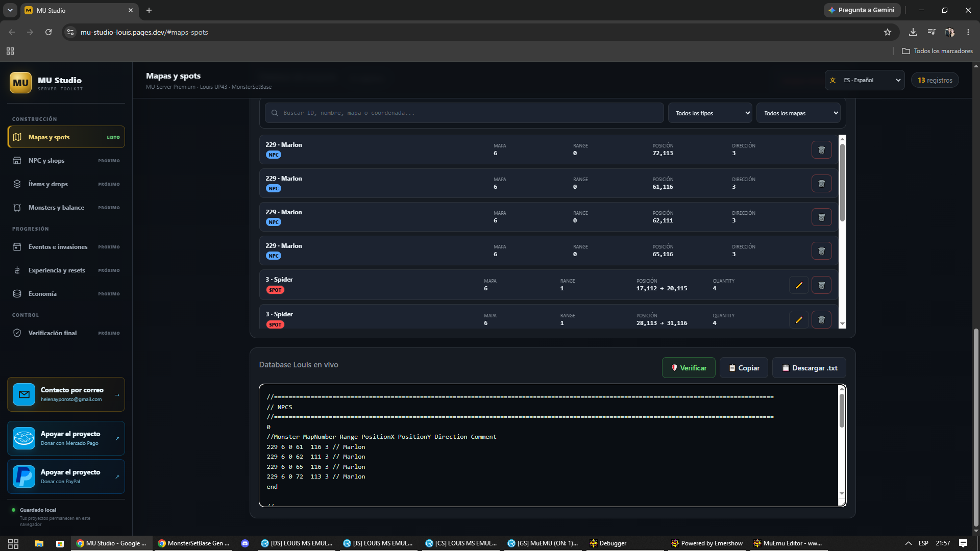Open the media control icon in Chrome toolbar

pyautogui.click(x=932, y=32)
